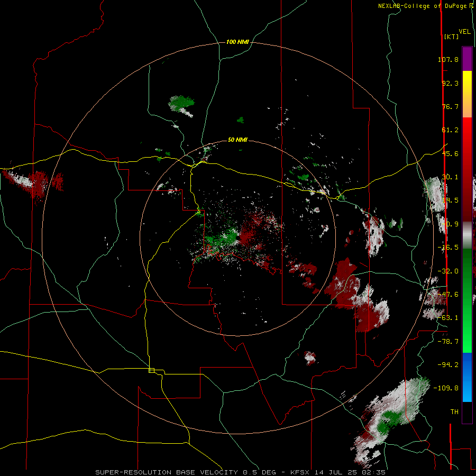Click the 30.1 legend value
The width and height of the screenshot is (476, 476).
[450, 177]
